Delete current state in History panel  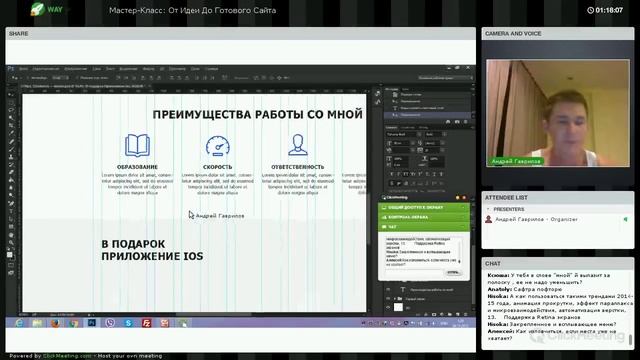coord(466,122)
